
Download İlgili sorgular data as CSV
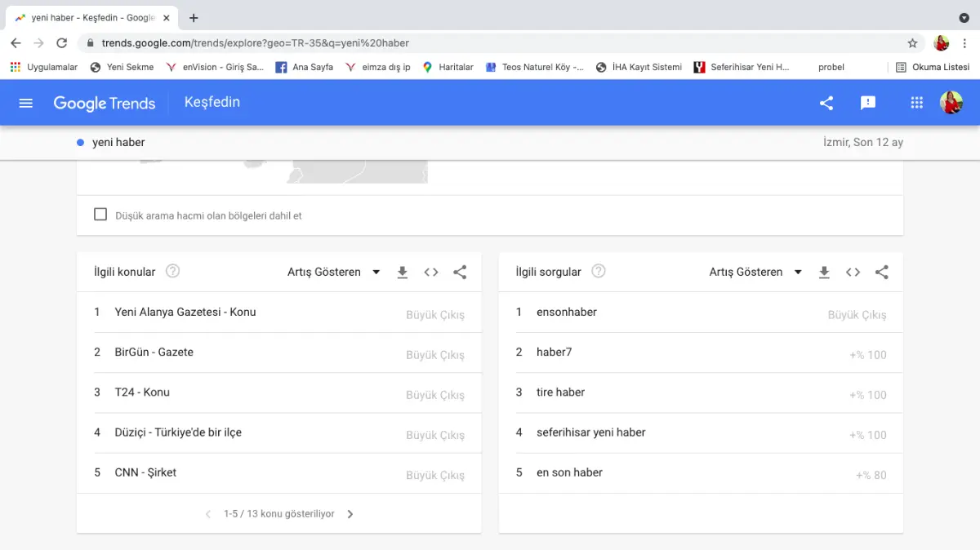coord(824,273)
